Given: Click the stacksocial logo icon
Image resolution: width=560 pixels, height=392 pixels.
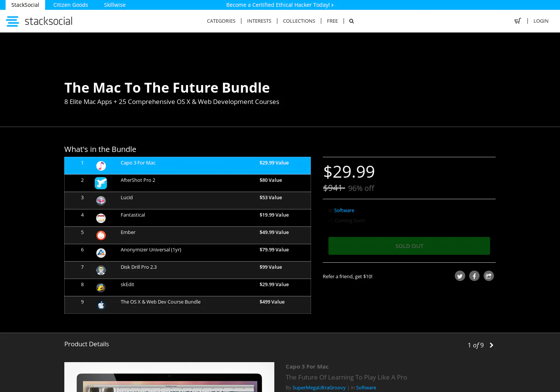Looking at the screenshot, I should pyautogui.click(x=12, y=21).
